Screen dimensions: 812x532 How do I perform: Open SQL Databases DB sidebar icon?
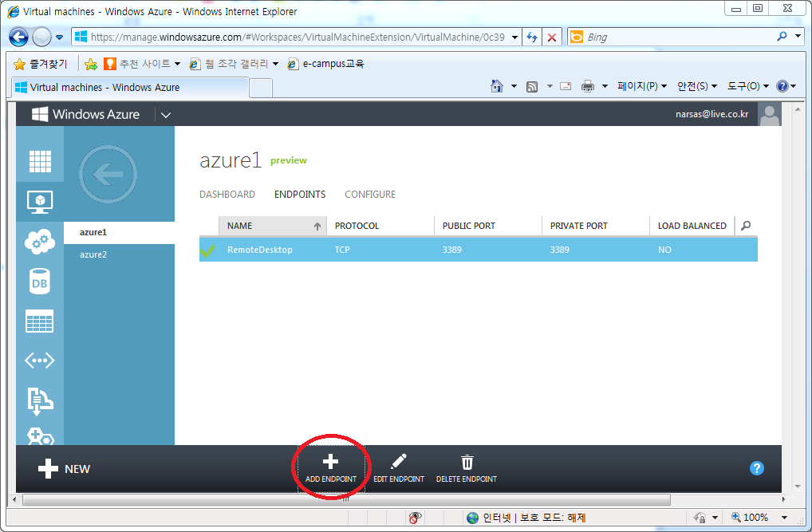[40, 281]
